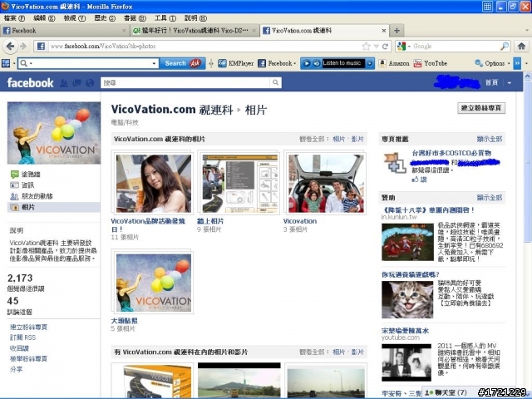532x399 pixels.
Task: Click the Amazon toolbar shortcut
Action: [x=394, y=63]
